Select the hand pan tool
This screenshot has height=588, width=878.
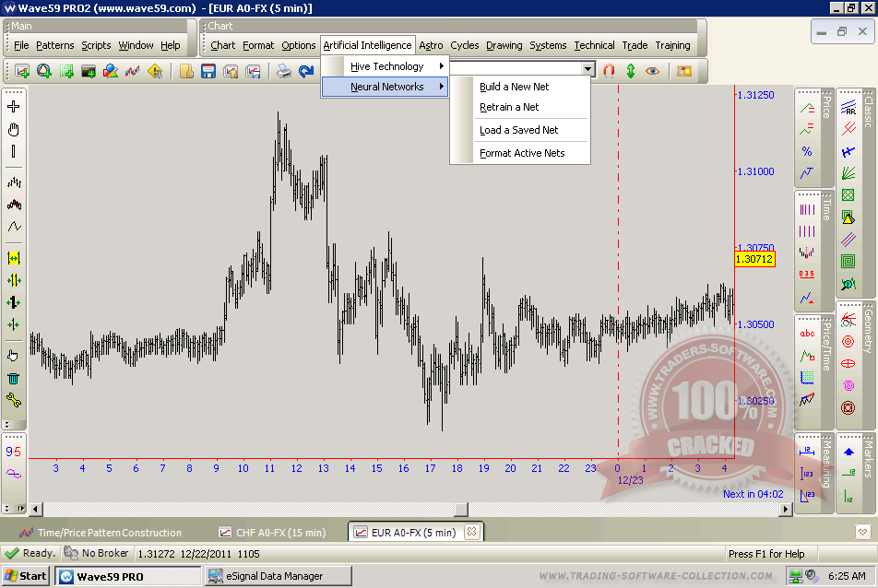[14, 129]
